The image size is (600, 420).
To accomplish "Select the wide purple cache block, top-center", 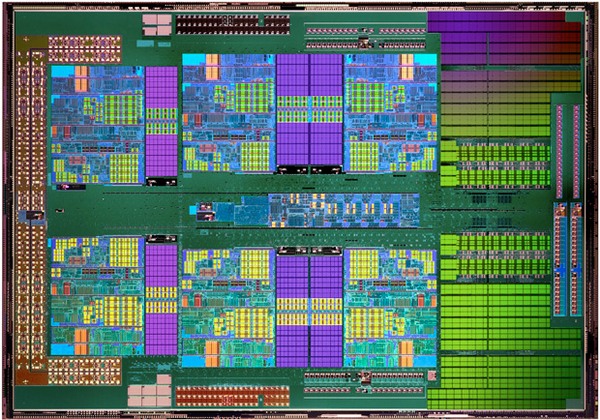I will [x=309, y=110].
